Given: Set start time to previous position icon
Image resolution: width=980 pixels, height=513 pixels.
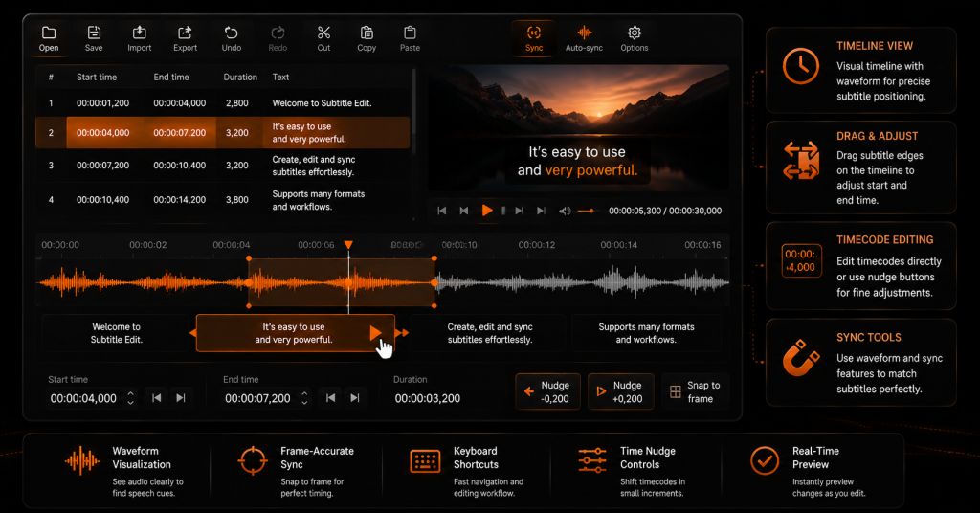Looking at the screenshot, I should click(157, 398).
